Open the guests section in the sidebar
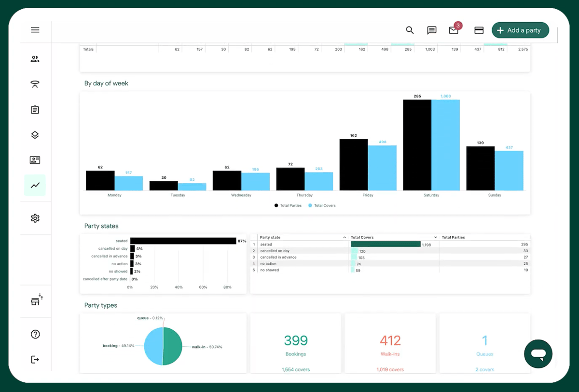This screenshot has height=392, width=579. coord(35,58)
